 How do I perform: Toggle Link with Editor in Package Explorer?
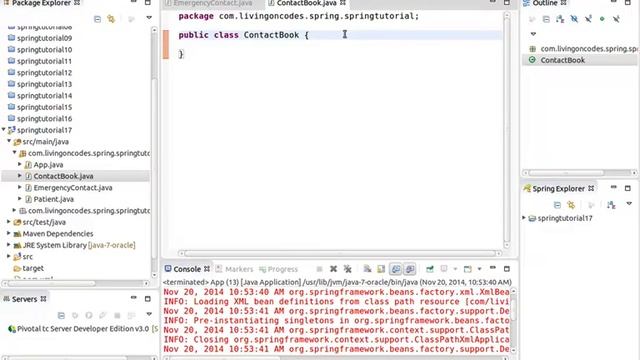[111, 19]
